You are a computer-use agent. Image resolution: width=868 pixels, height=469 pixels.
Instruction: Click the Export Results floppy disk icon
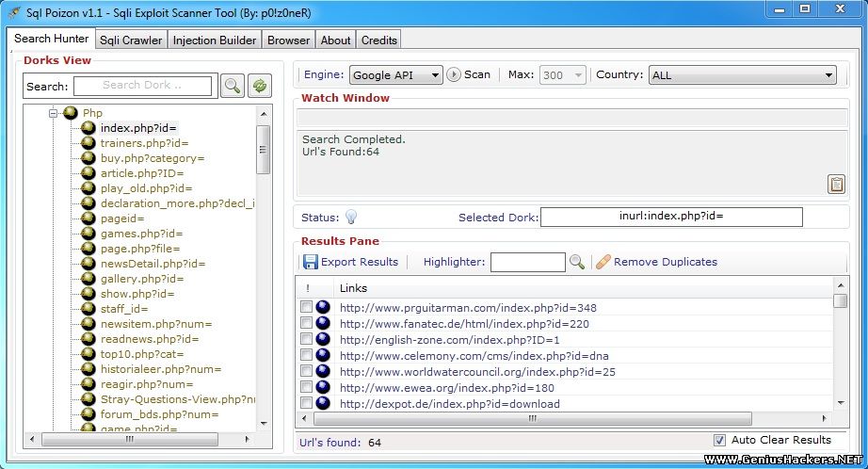[310, 262]
